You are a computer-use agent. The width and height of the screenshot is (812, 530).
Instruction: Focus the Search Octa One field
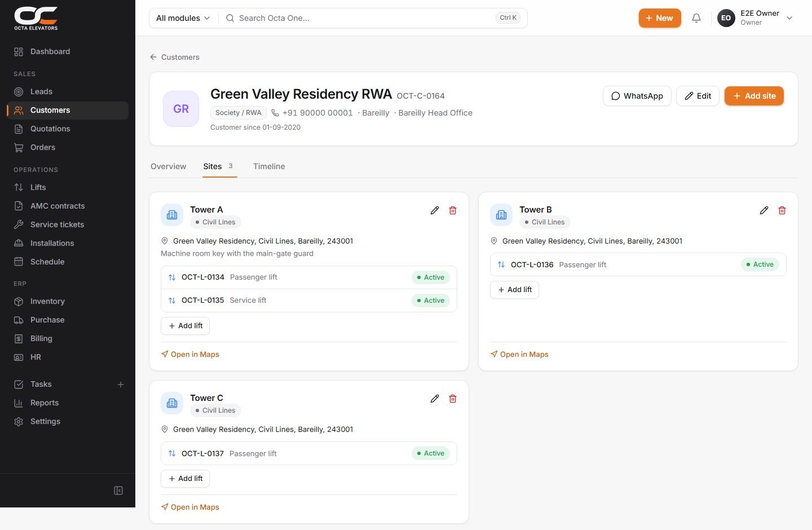372,18
